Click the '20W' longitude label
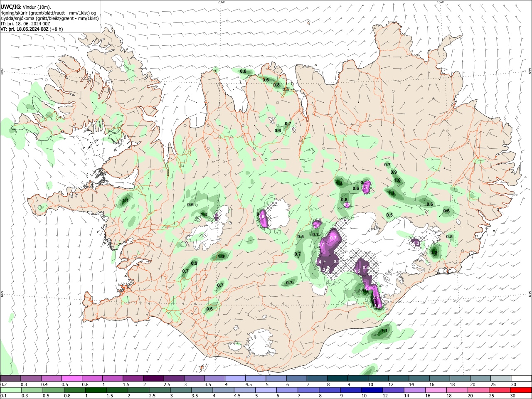Screen dimensions: 532x399 (222, 2)
